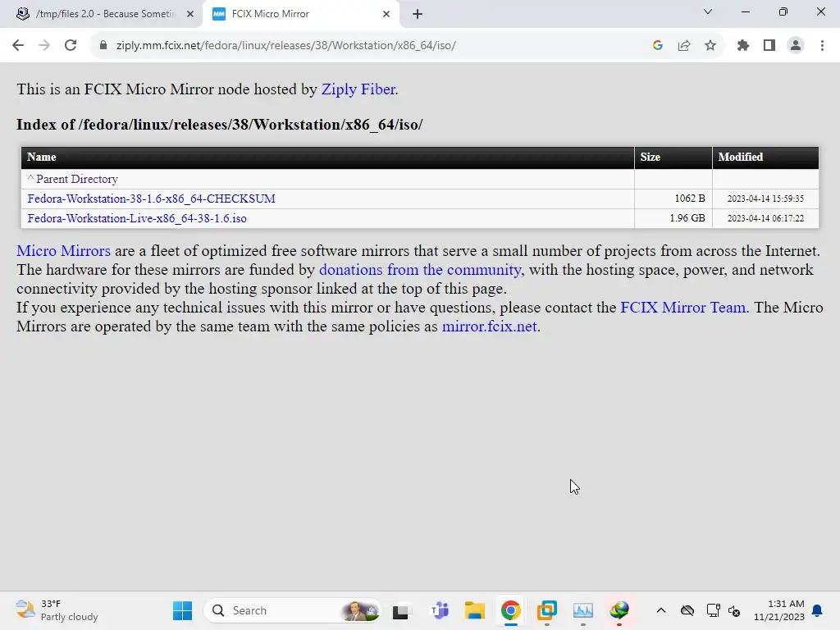Go to Parent Directory
840x630 pixels.
(x=77, y=179)
